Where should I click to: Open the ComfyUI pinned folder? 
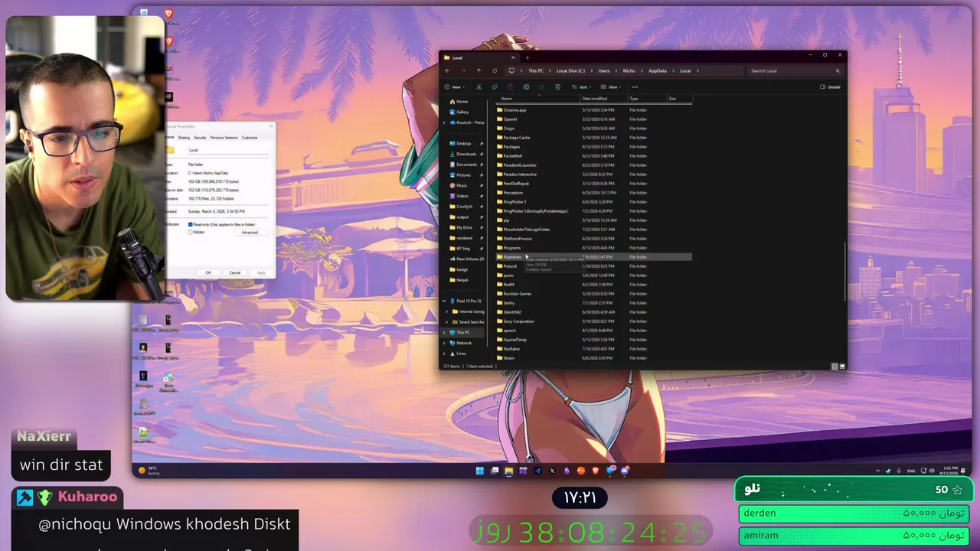click(462, 207)
